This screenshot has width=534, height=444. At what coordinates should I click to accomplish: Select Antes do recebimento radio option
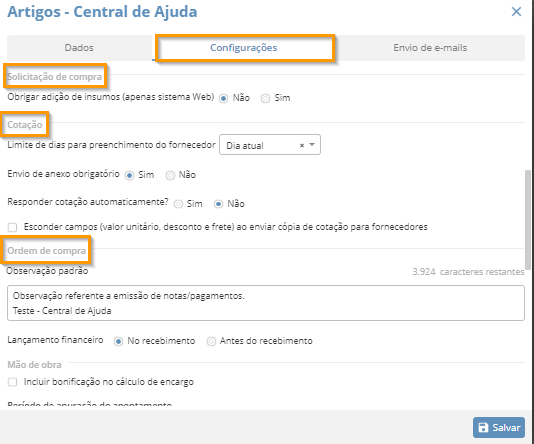click(x=211, y=341)
